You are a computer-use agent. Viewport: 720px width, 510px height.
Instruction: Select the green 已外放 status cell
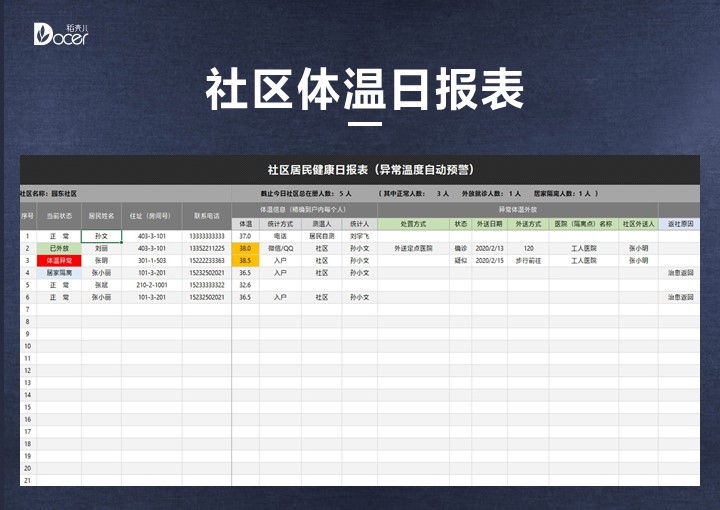[x=59, y=248]
